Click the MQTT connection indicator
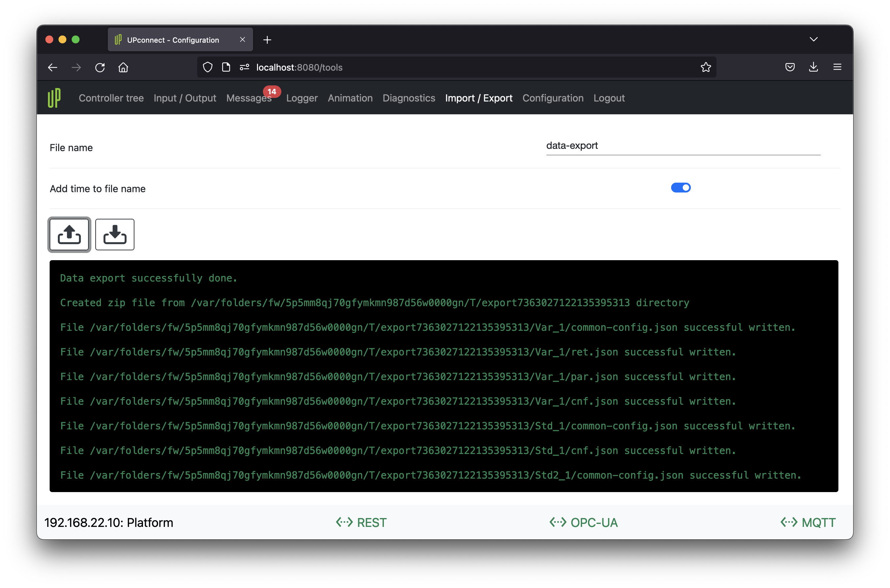Viewport: 890px width, 588px height. [x=808, y=522]
